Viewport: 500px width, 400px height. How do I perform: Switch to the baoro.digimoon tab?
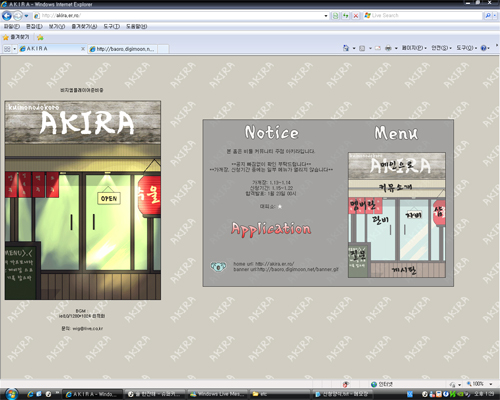122,49
